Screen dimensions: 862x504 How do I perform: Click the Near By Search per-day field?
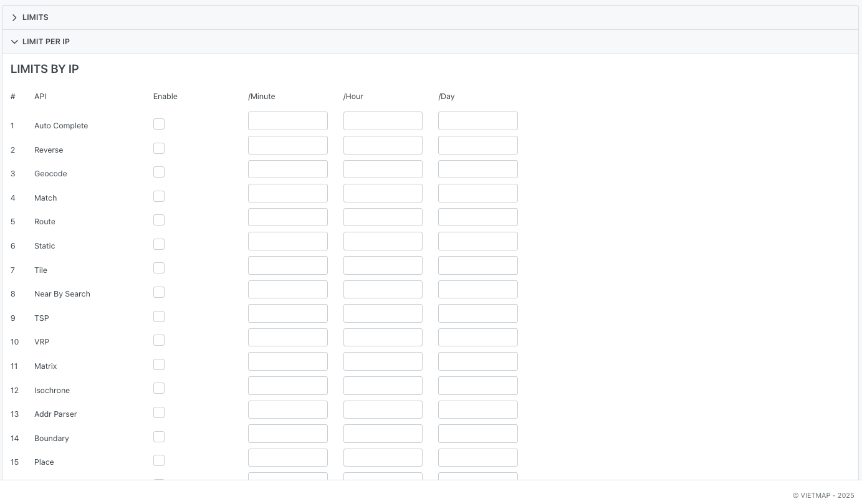(x=477, y=290)
